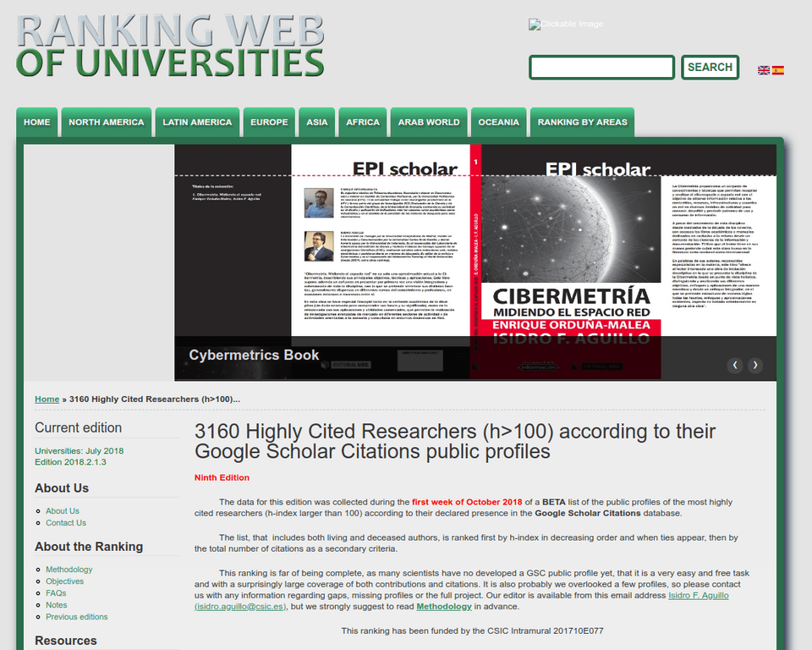Click the Home breadcrumb link
The image size is (812, 650).
47,399
